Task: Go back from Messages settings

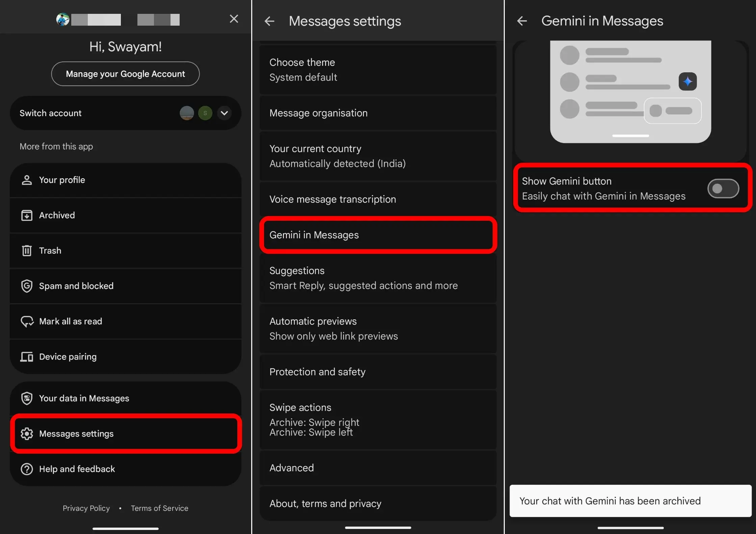Action: coord(269,21)
